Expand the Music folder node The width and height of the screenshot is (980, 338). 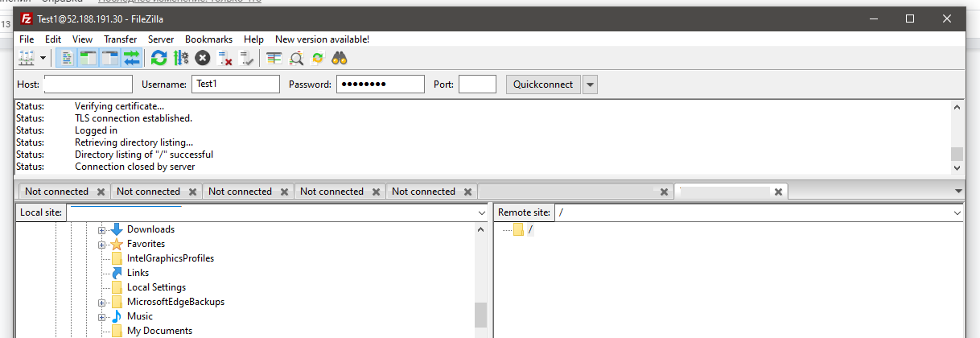pos(102,317)
